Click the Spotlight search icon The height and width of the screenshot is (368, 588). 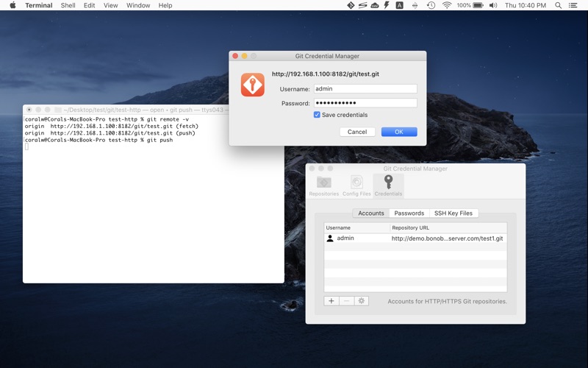pyautogui.click(x=558, y=5)
